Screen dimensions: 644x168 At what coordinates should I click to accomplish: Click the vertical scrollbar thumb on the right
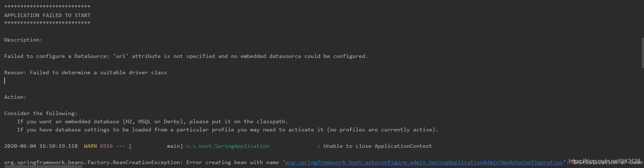coord(643,53)
